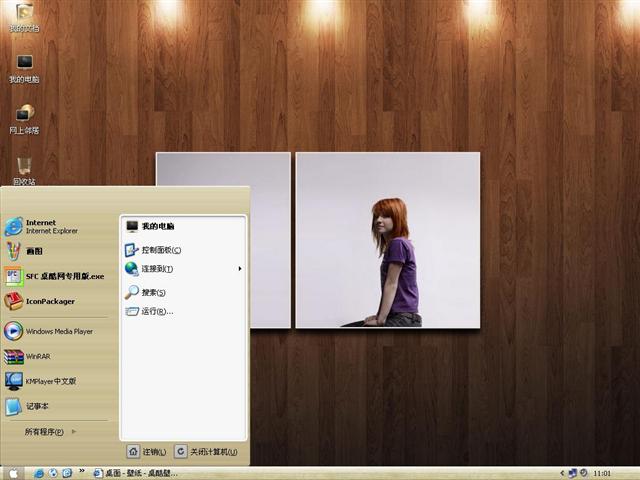Expand All Programs (所有程序)
This screenshot has width=640, height=480.
[50, 431]
